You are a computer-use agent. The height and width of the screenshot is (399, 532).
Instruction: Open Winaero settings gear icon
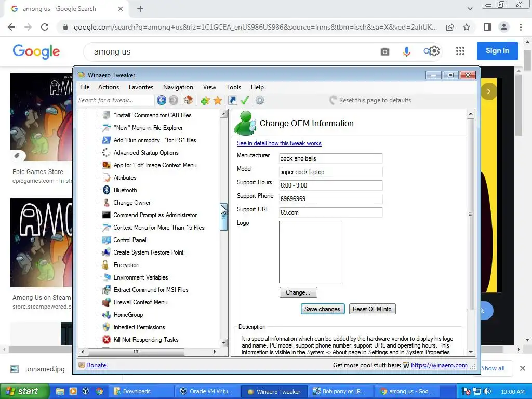coord(260,100)
